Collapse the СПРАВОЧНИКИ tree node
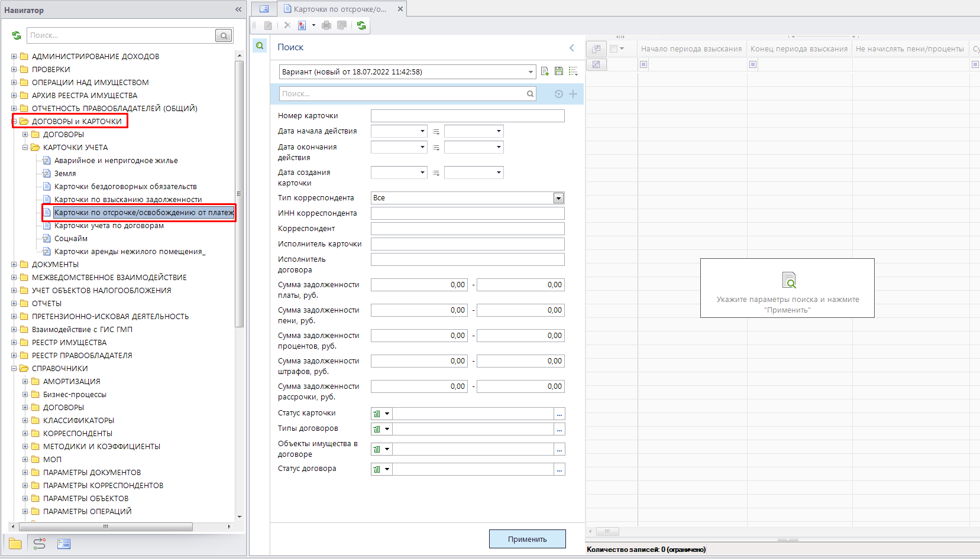 (x=14, y=369)
